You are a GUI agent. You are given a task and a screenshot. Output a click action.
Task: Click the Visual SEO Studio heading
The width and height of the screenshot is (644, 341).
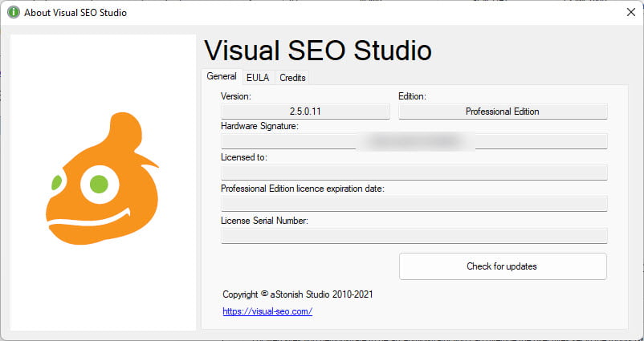318,51
